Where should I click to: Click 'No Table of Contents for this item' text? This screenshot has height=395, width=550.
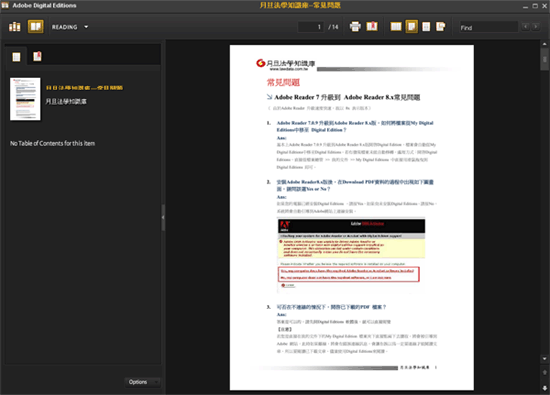tap(52, 143)
